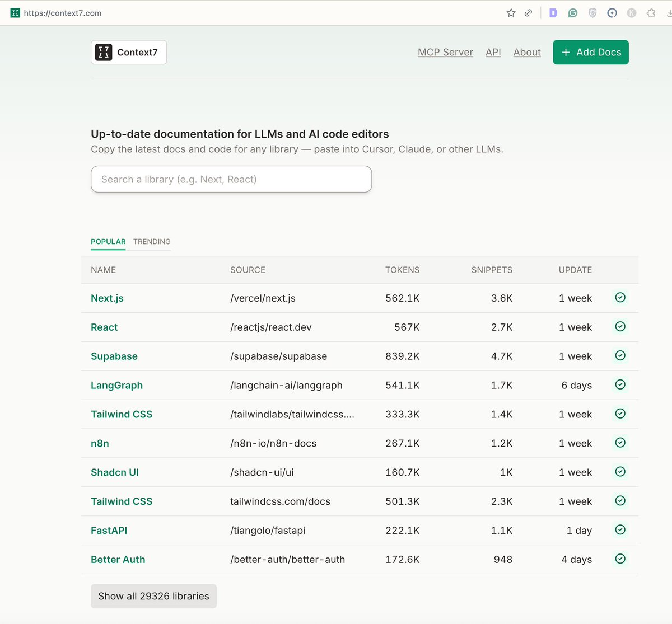Open the Better Auth library link
Image resolution: width=672 pixels, height=624 pixels.
[x=118, y=560]
